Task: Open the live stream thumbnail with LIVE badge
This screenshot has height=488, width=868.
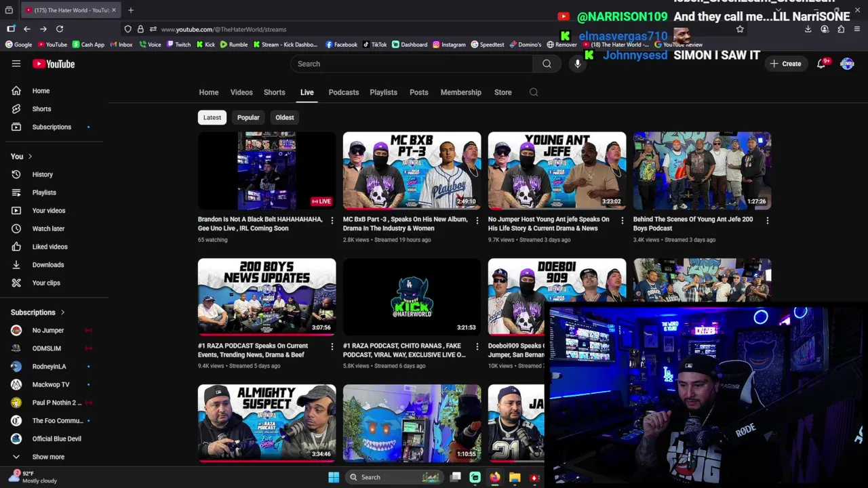Action: (x=267, y=171)
